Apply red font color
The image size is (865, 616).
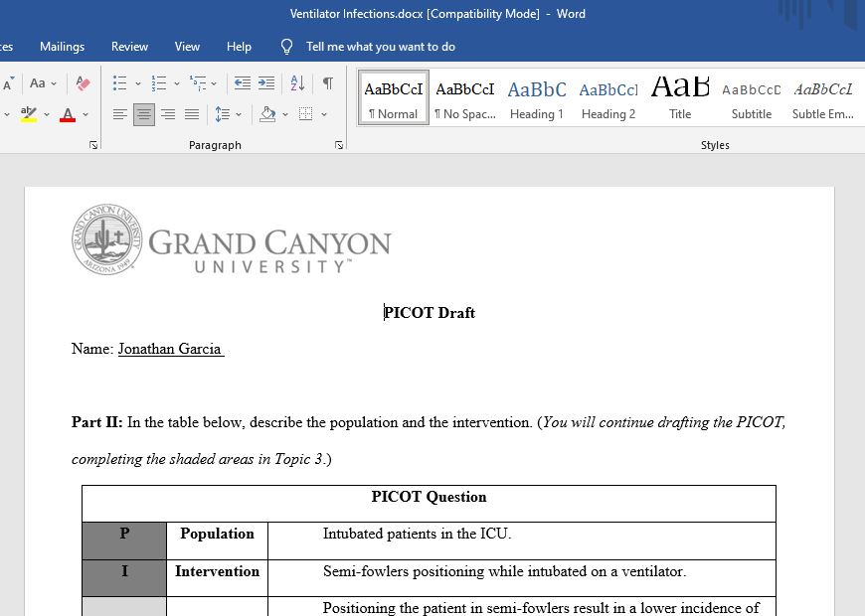(68, 114)
